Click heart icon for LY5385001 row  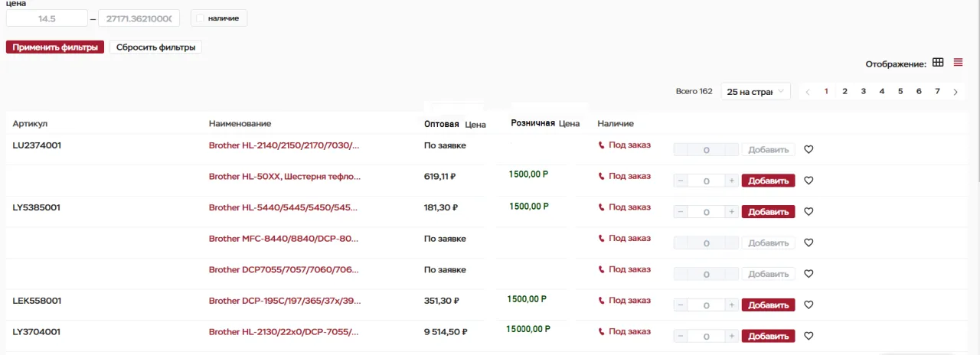[808, 212]
